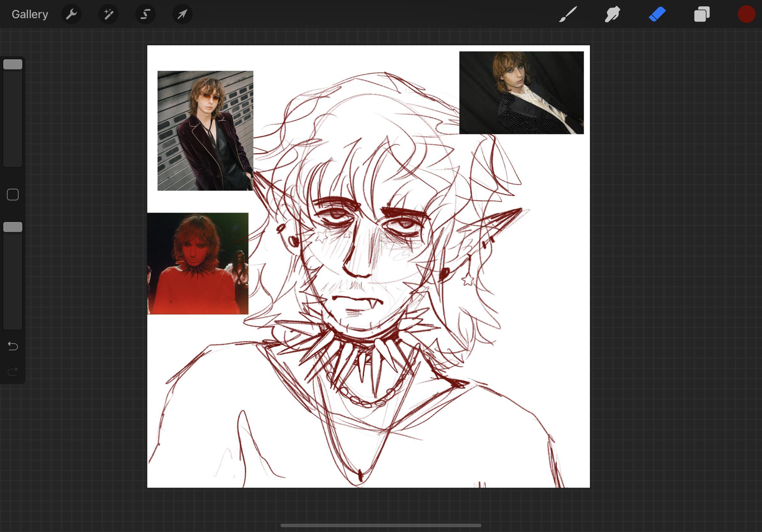Image resolution: width=762 pixels, height=532 pixels.
Task: Open the Layers panel
Action: pos(702,14)
